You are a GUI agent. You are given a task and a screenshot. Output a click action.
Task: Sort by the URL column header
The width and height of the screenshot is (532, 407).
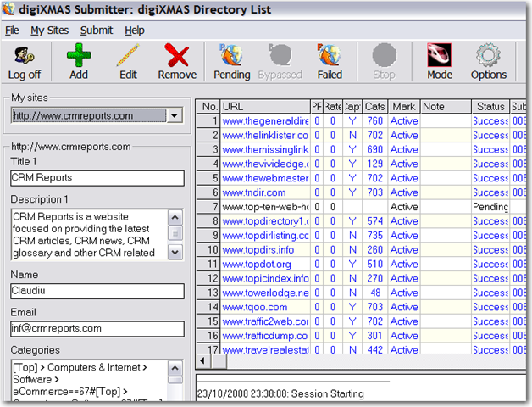click(x=265, y=107)
